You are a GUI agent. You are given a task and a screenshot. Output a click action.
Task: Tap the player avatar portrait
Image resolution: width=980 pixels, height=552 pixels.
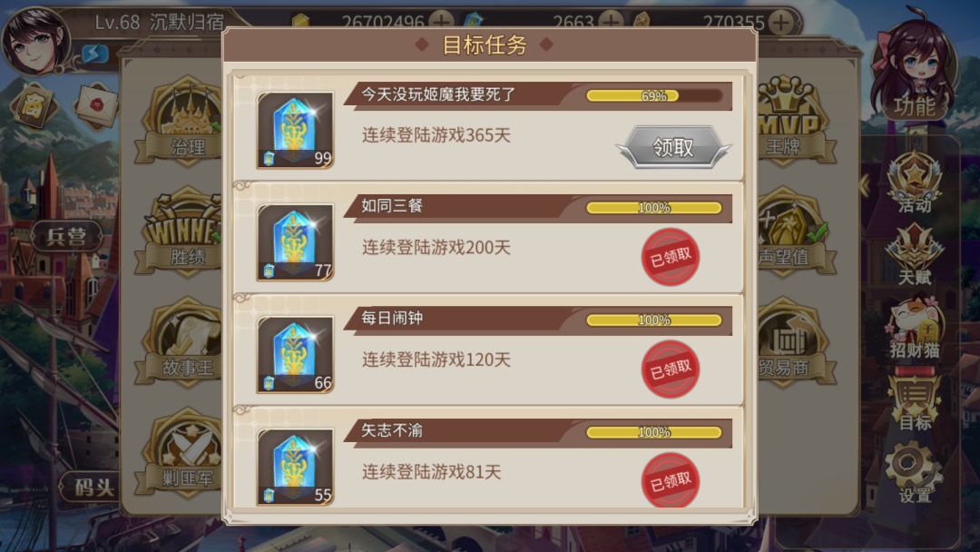pos(36,41)
